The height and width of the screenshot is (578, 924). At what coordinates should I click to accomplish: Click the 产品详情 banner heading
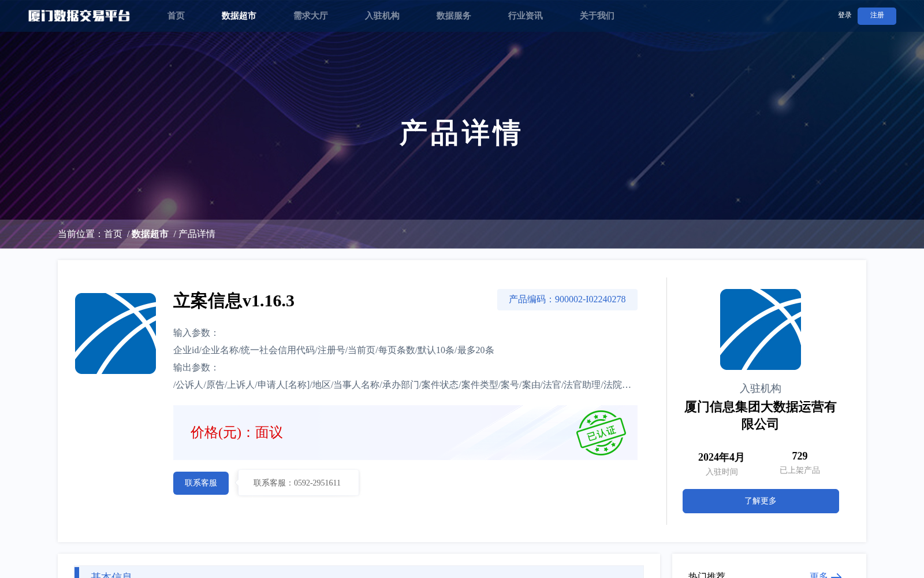pyautogui.click(x=460, y=133)
